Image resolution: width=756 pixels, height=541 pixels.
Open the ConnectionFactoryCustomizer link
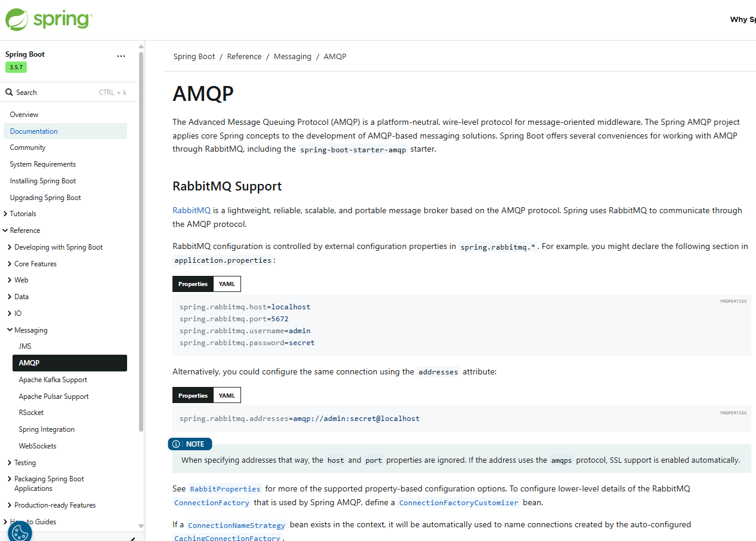click(459, 503)
